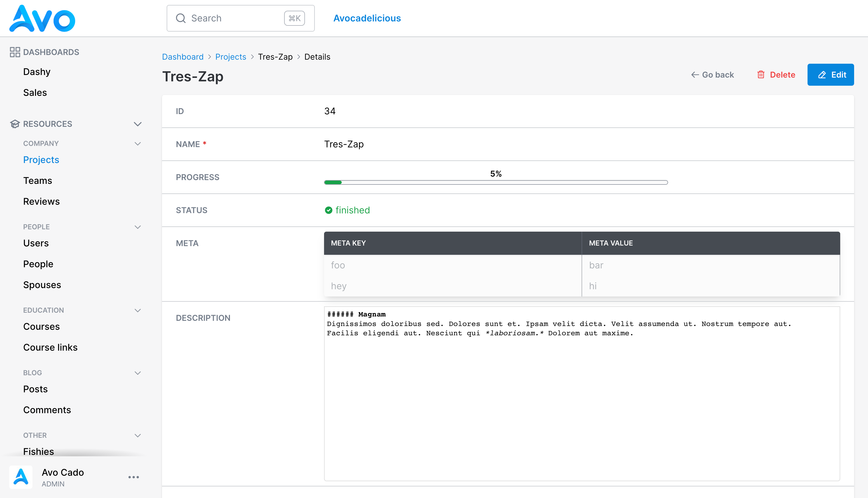Click the Delete trash button
Screen dimensions: 868x498
click(x=776, y=75)
